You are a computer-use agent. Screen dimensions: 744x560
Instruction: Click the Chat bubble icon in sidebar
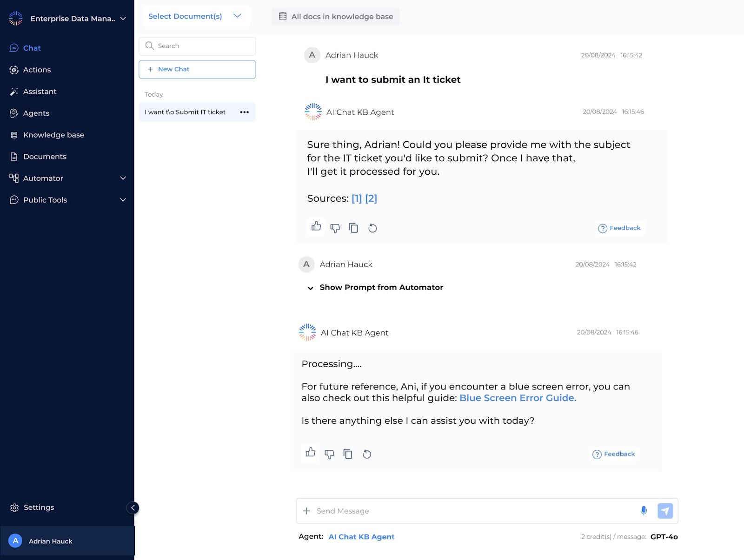click(14, 48)
